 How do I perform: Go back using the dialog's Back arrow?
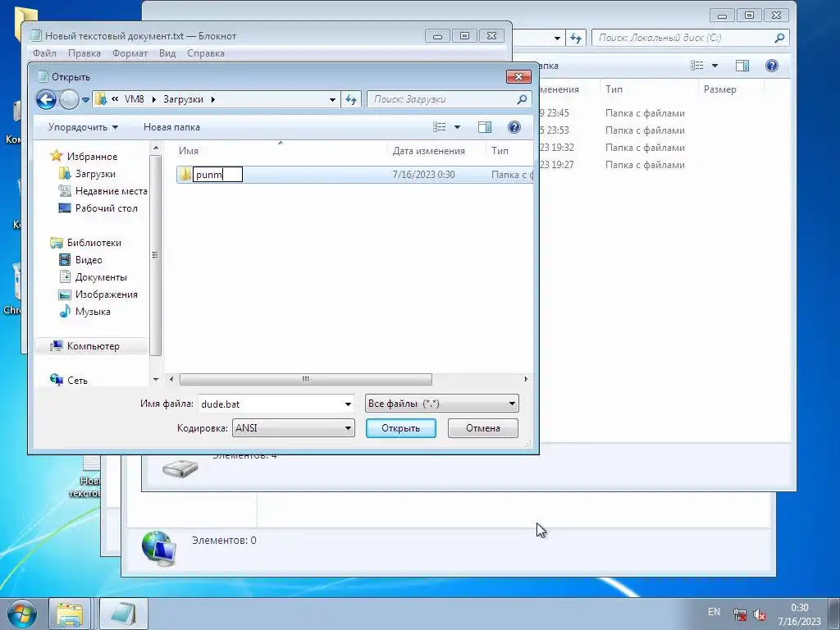tap(46, 99)
